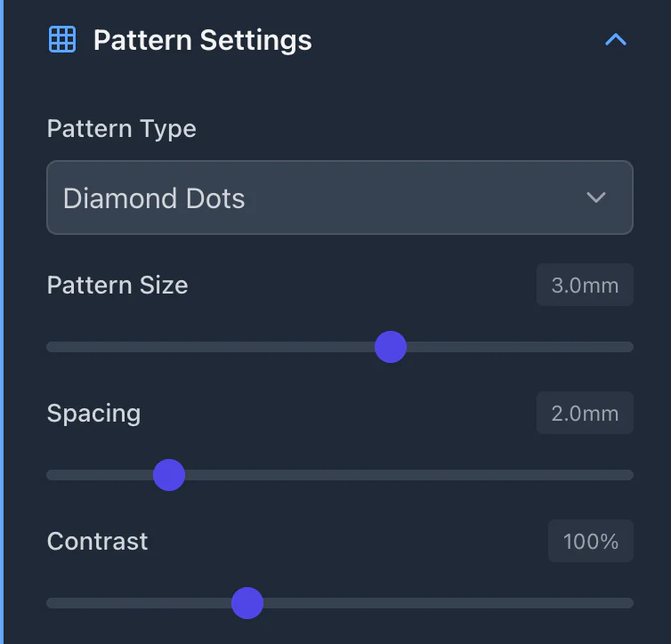Click the Spacing label text

pos(93,414)
